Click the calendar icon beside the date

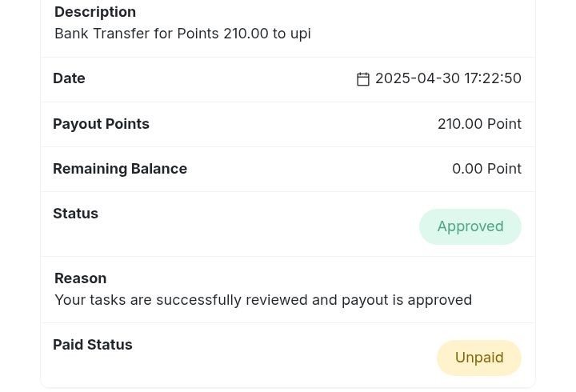point(363,79)
